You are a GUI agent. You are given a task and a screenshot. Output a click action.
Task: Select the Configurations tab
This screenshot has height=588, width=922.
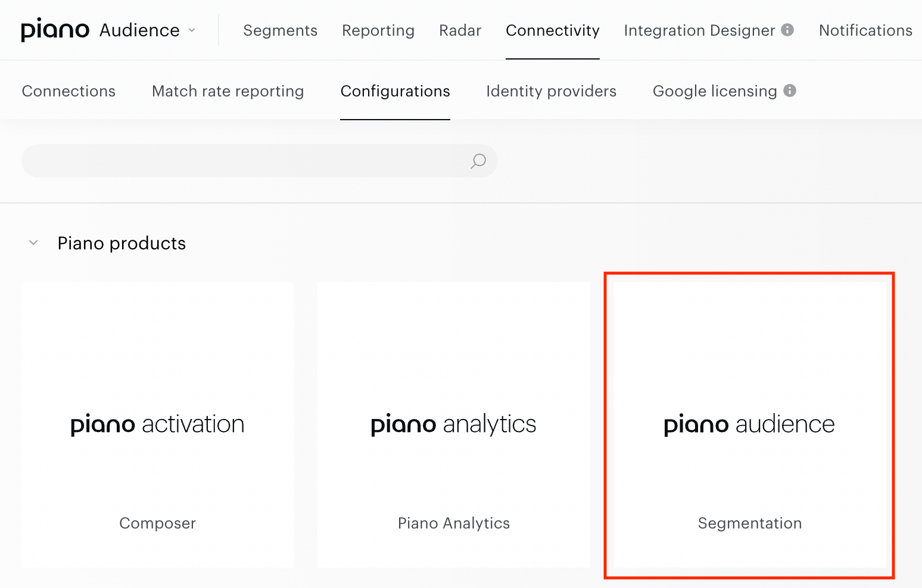point(395,91)
